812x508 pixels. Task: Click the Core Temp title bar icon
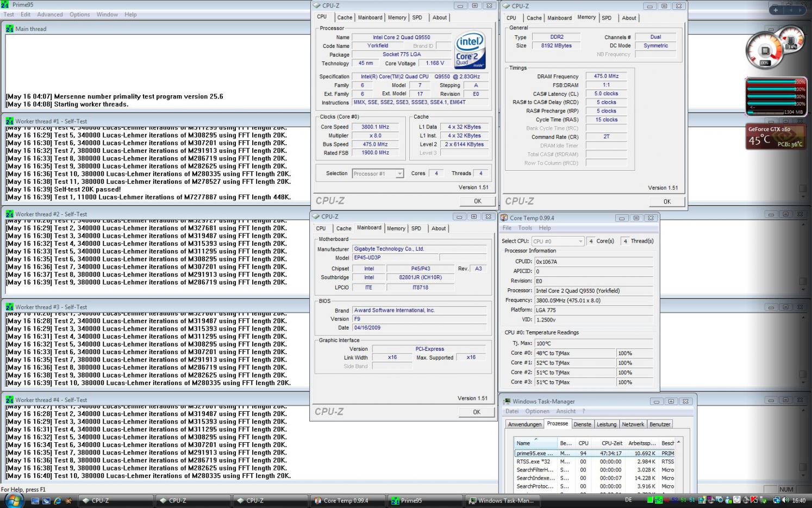click(504, 218)
